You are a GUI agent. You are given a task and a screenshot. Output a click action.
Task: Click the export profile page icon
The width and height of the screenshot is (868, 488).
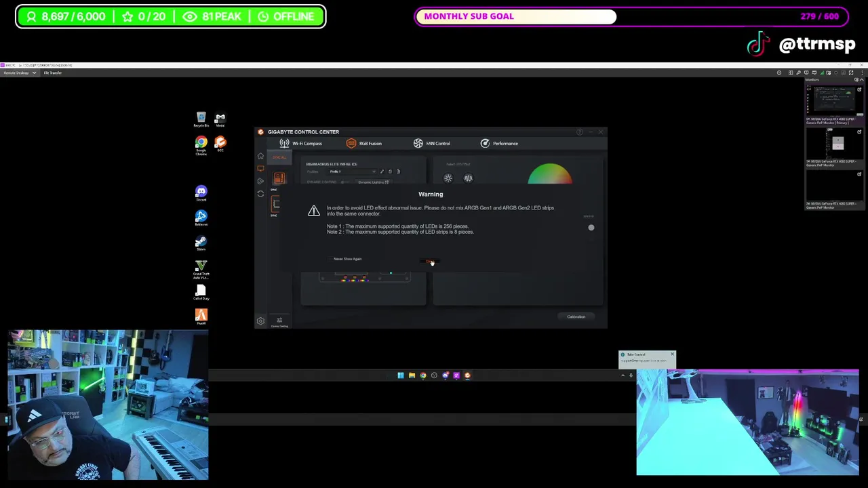(x=398, y=171)
